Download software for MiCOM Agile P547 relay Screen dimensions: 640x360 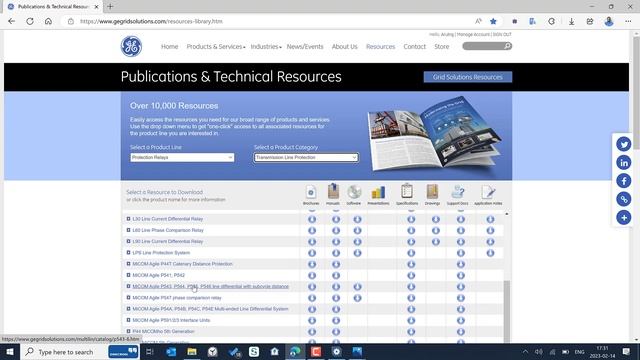(x=357, y=298)
